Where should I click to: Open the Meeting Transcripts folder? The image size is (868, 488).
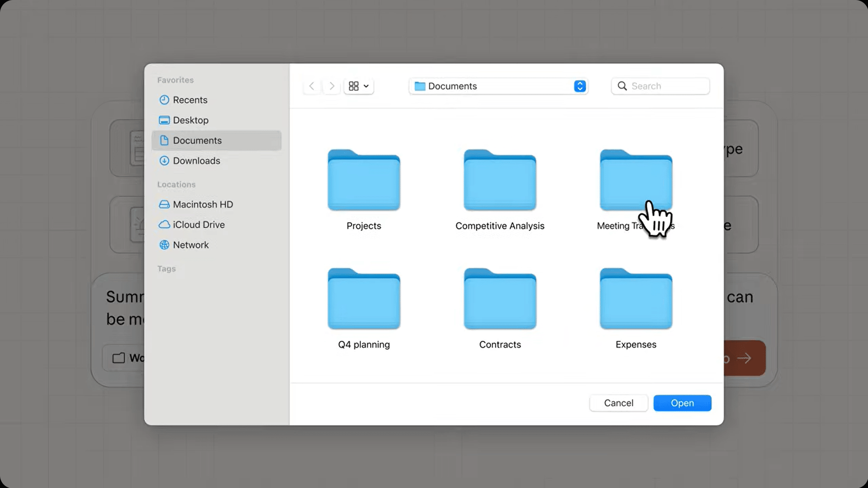[636, 181]
